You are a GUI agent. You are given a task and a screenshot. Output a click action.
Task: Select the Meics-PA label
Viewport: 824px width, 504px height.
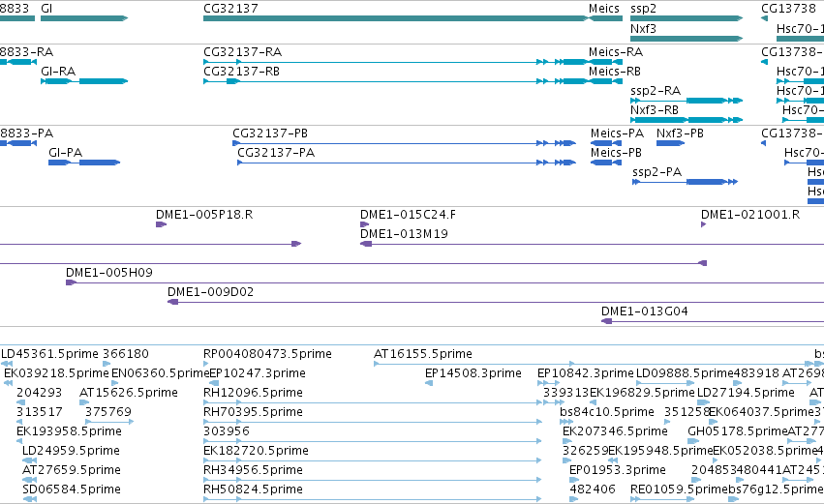click(617, 133)
